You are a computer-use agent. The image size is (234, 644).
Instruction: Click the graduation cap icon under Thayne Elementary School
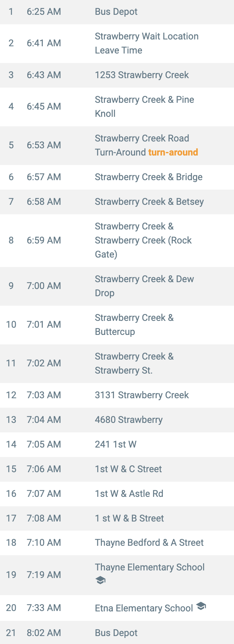coord(100,581)
